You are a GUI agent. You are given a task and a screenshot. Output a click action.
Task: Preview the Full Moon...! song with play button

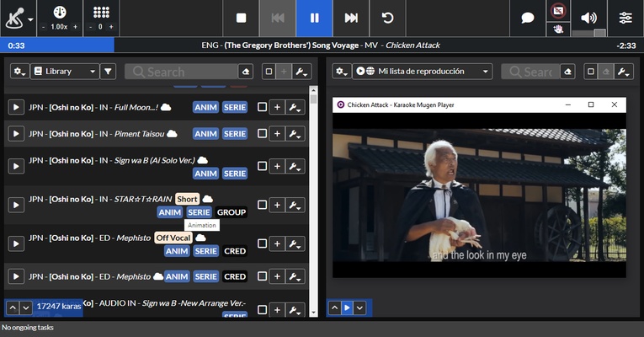tap(15, 107)
